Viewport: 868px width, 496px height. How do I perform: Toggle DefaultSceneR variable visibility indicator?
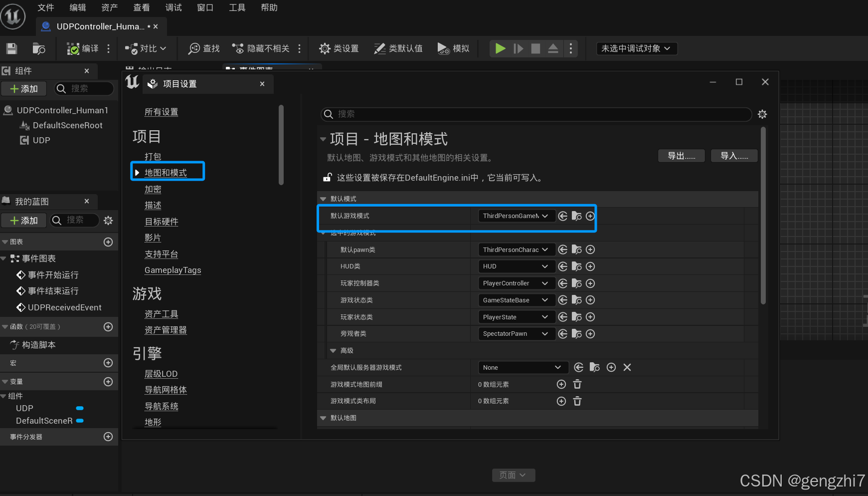pyautogui.click(x=80, y=421)
